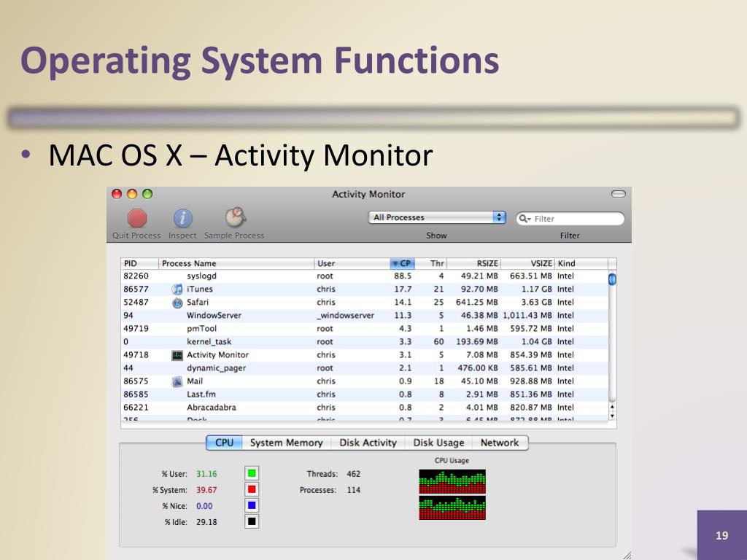
Task: Select the pmTool process row
Action: (x=365, y=329)
